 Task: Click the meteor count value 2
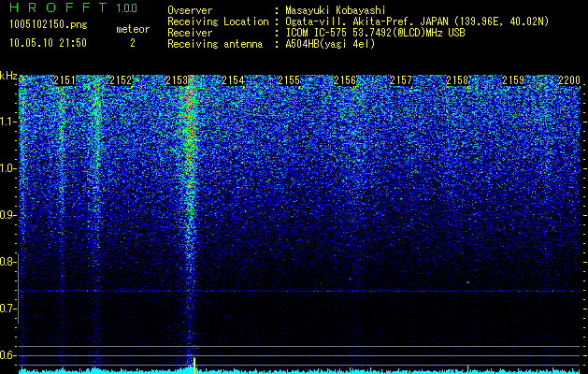(x=133, y=43)
